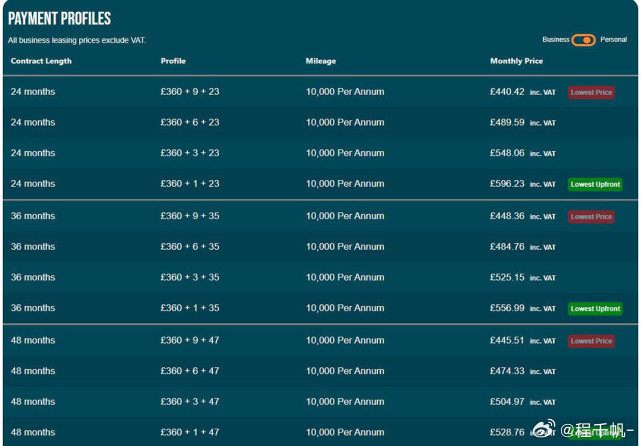The height and width of the screenshot is (446, 641).
Task: Select the Business label next to toggle
Action: point(556,40)
